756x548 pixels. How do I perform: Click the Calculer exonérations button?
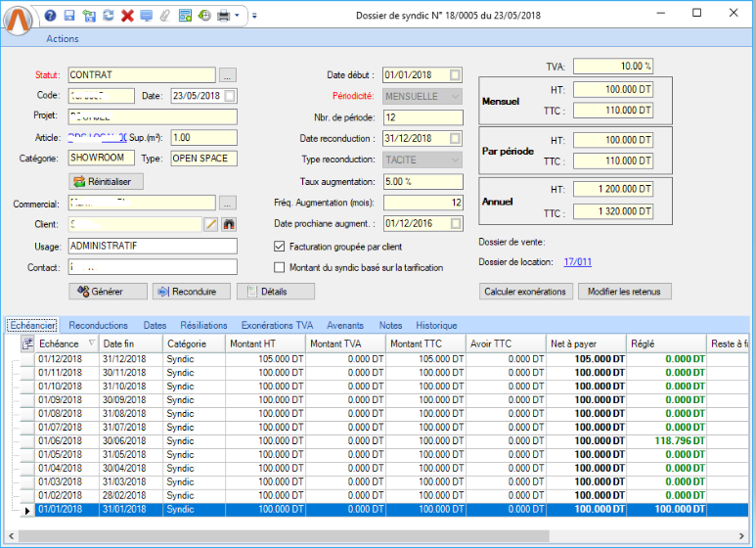pyautogui.click(x=525, y=292)
